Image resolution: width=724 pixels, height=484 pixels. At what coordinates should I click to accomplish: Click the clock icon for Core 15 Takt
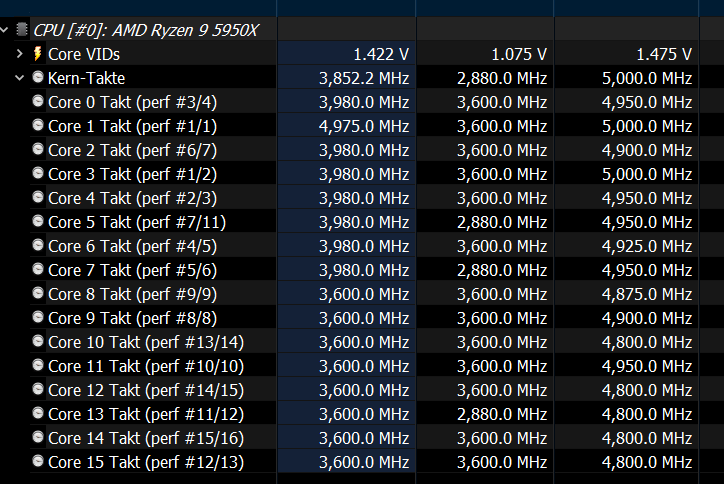tap(37, 461)
